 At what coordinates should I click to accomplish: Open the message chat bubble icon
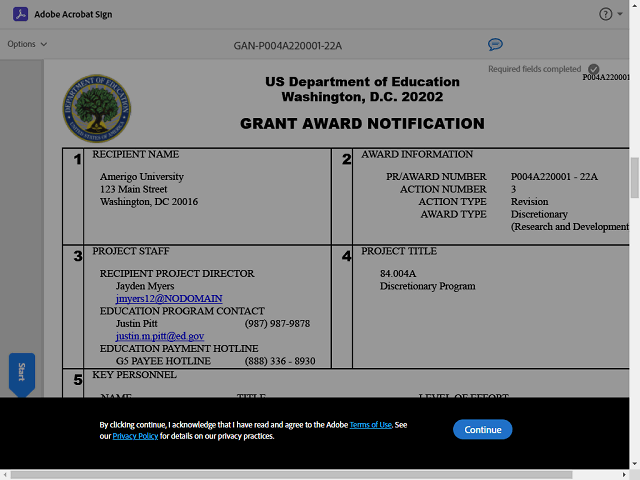(495, 44)
